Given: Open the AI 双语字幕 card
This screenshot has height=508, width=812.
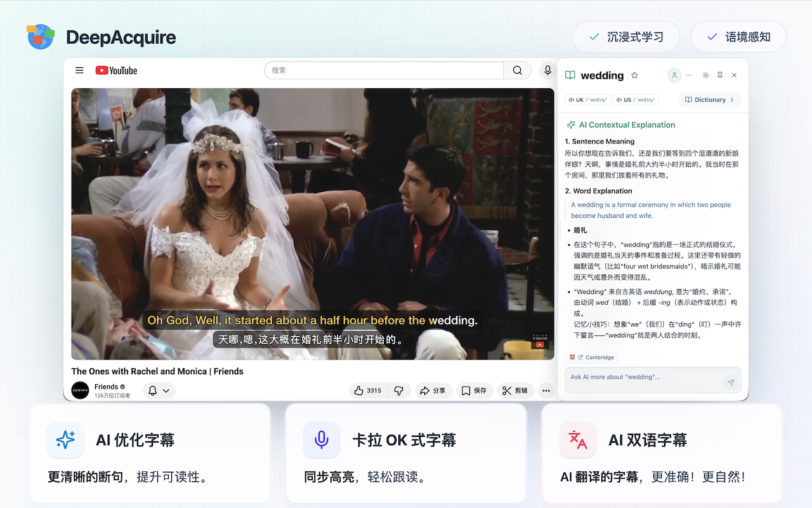Looking at the screenshot, I should pyautogui.click(x=662, y=453).
